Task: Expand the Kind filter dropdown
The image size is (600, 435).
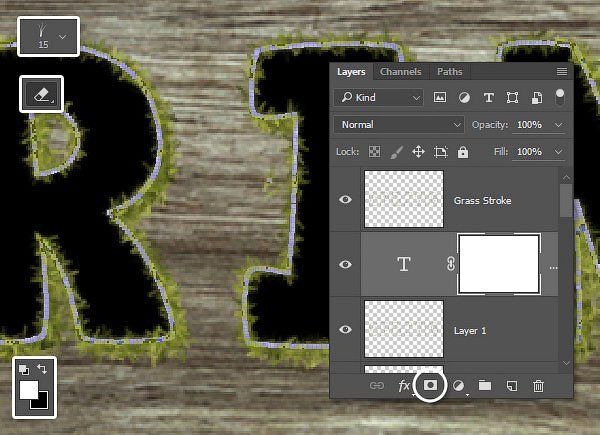Action: 379,98
